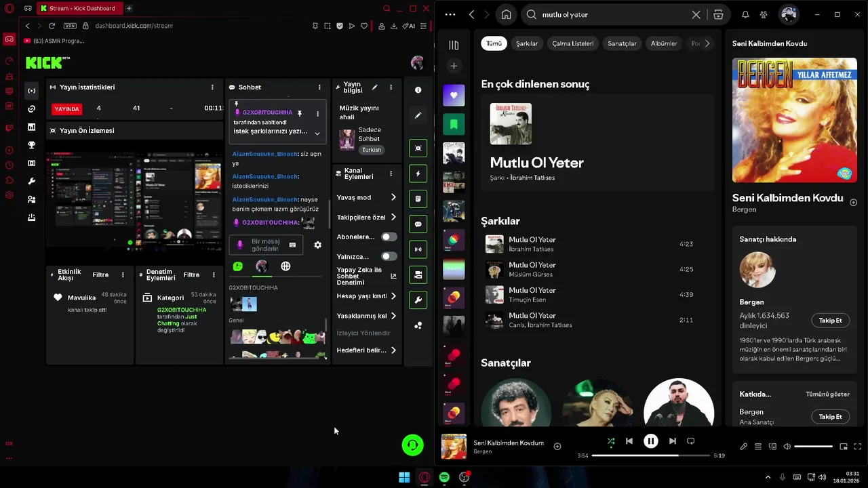Image resolution: width=868 pixels, height=488 pixels.
Task: Open Spotify lyrics microphone icon
Action: pos(743,447)
